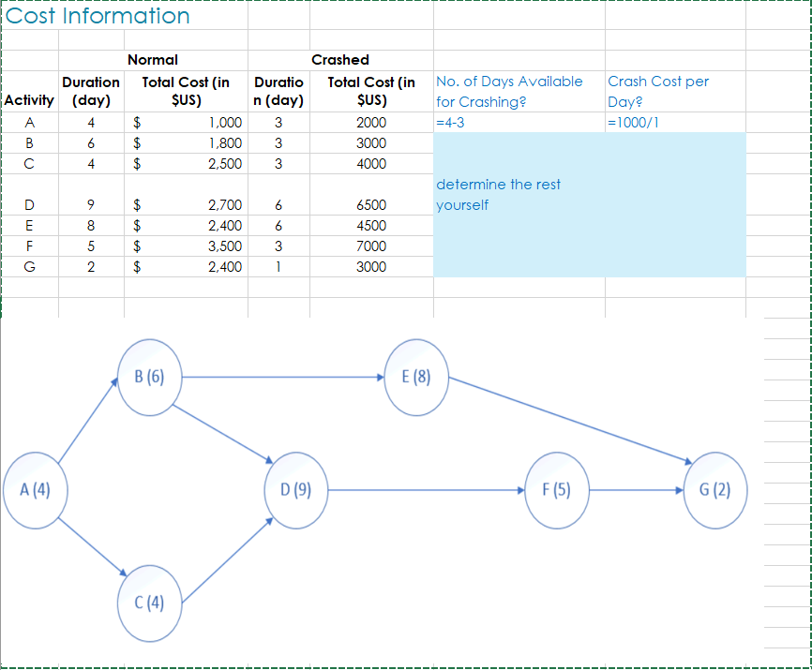Select the node labeled A (4)
812x670 pixels.
pos(35,490)
